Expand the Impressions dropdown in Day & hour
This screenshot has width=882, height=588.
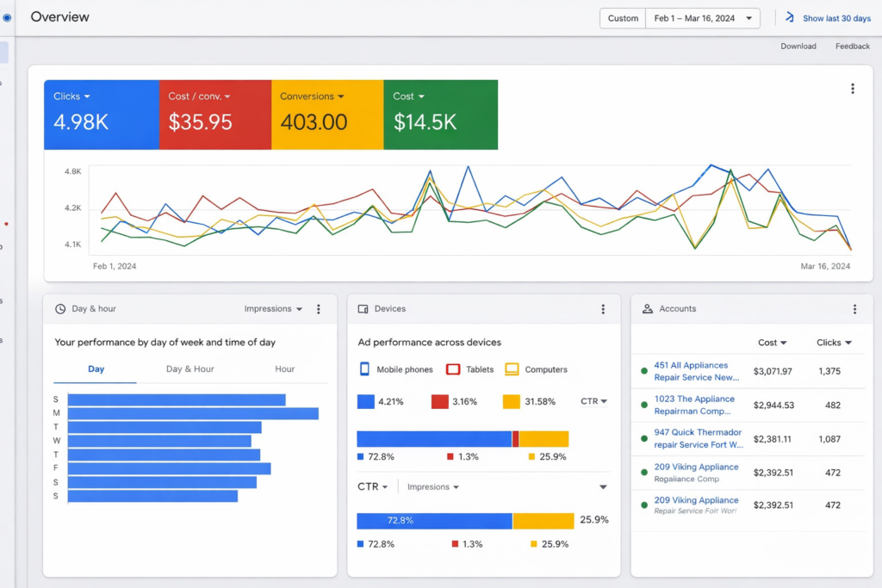coord(273,309)
